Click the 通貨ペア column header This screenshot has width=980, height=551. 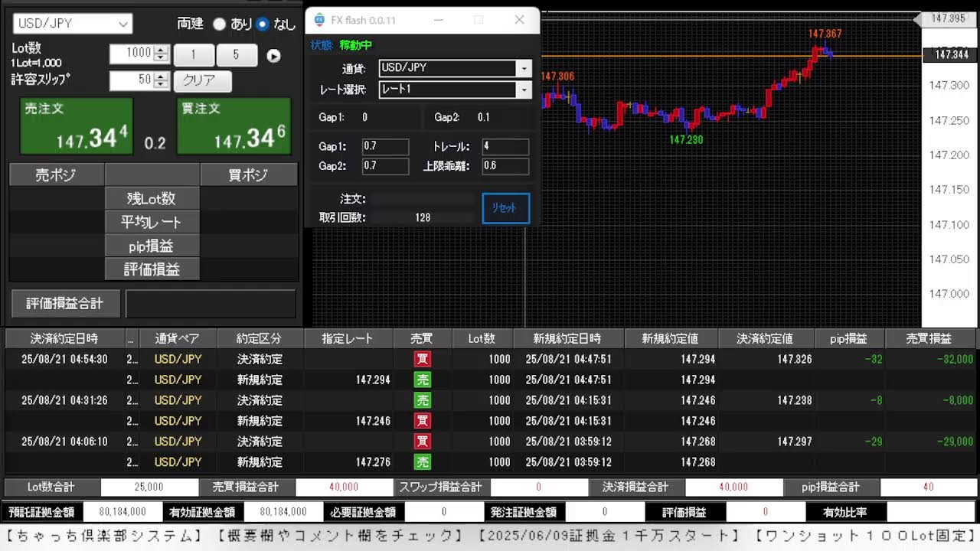pos(178,338)
